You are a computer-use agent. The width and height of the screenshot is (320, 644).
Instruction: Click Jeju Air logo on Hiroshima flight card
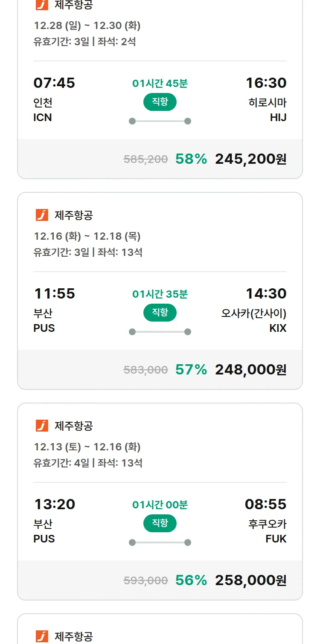coord(42,5)
